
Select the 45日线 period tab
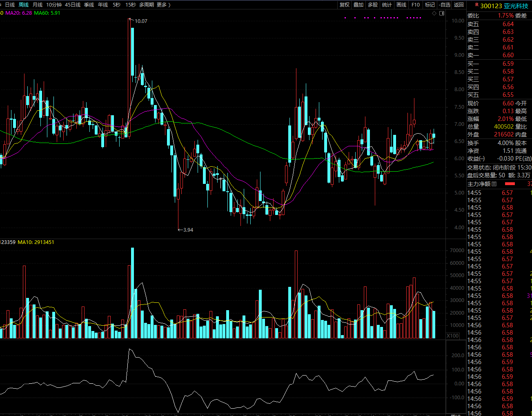pos(73,4)
